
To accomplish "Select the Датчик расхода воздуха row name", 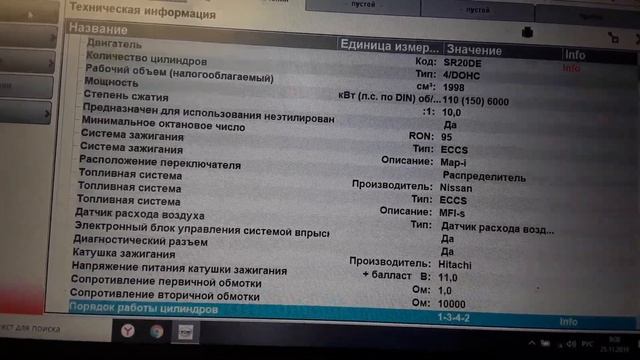I will [140, 213].
